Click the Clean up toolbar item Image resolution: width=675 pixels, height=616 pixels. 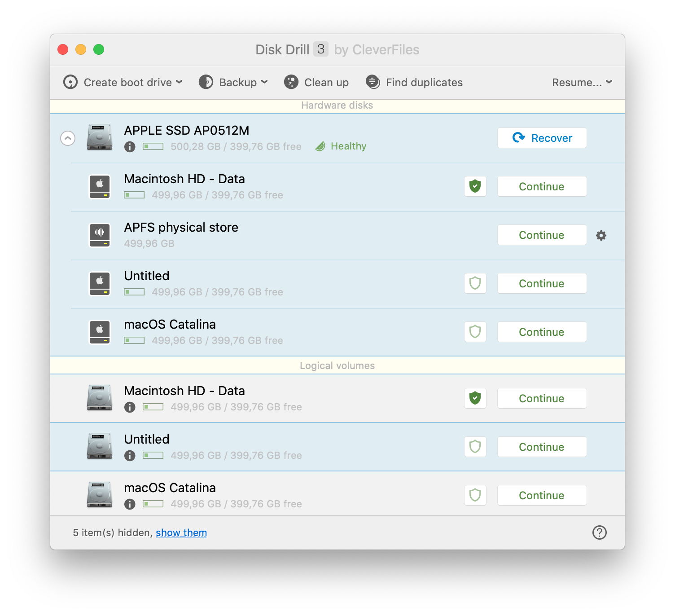pyautogui.click(x=316, y=82)
